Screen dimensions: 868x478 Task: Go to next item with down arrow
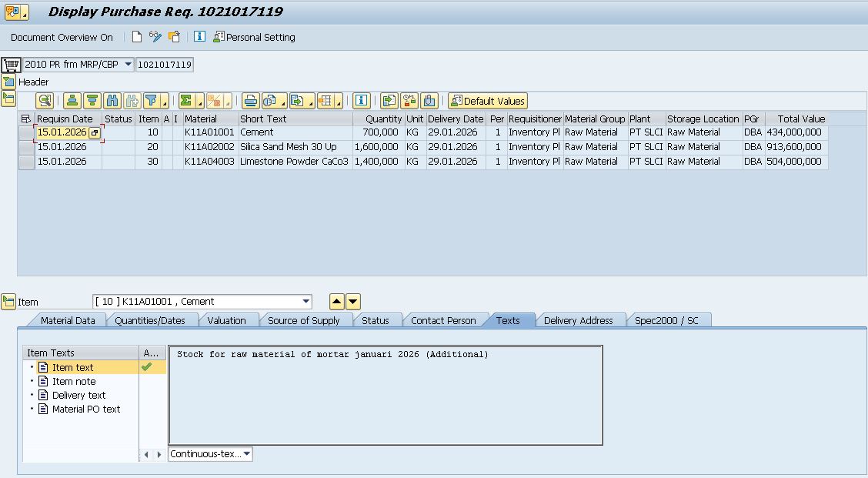[352, 302]
